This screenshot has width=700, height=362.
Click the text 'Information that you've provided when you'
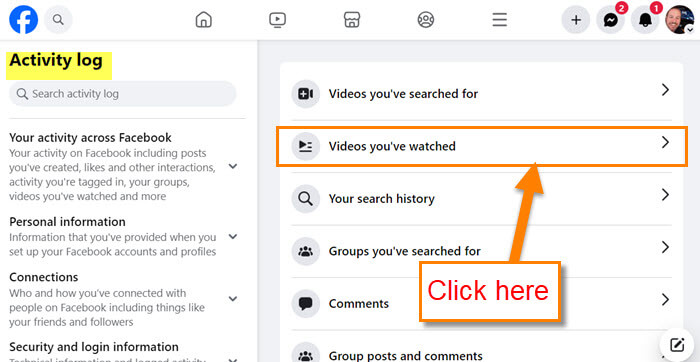point(112,237)
